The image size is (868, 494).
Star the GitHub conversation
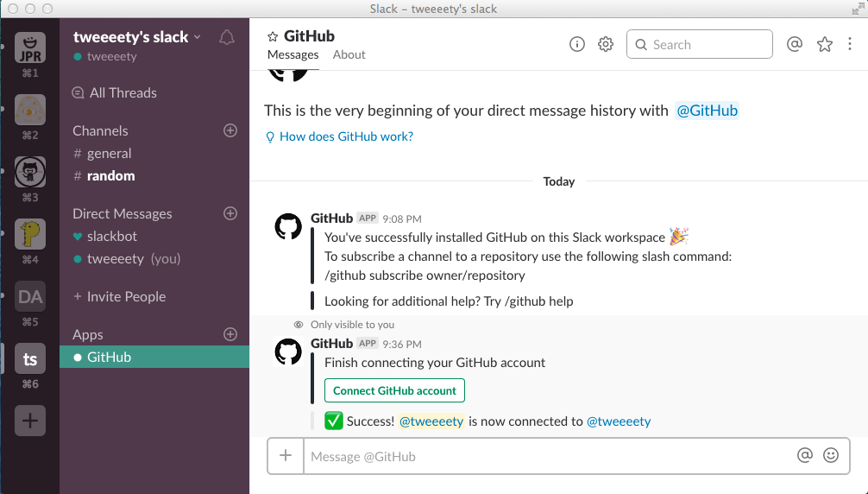click(273, 36)
